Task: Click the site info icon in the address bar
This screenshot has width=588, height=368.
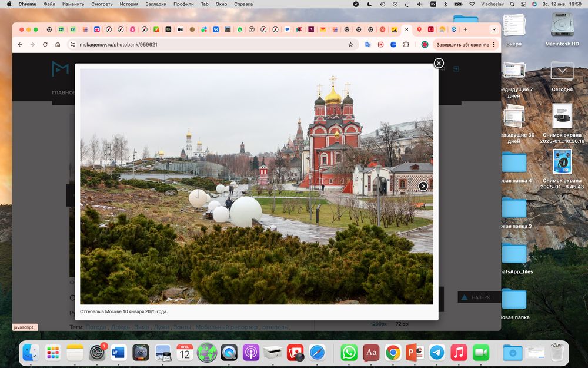Action: [x=72, y=44]
